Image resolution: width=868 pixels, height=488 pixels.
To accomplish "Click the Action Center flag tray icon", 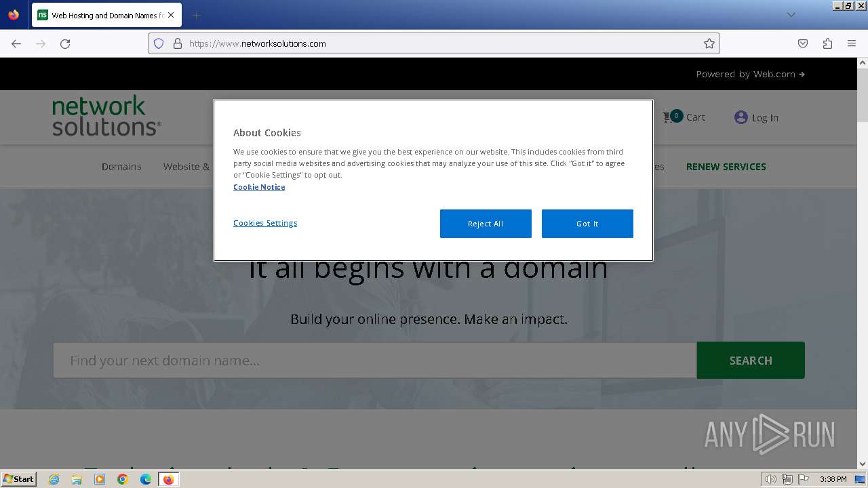I will [x=803, y=479].
